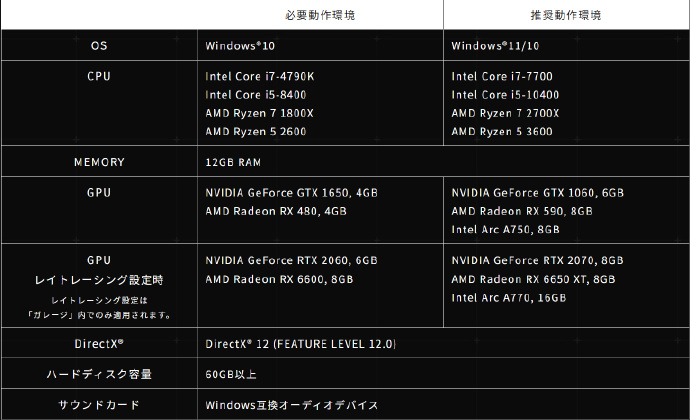The width and height of the screenshot is (690, 420).
Task: Click the 必要動作環境 column header
Action: click(x=320, y=17)
